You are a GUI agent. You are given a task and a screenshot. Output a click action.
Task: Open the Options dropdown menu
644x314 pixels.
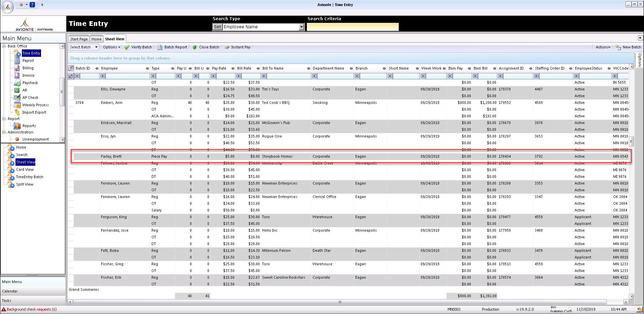111,47
